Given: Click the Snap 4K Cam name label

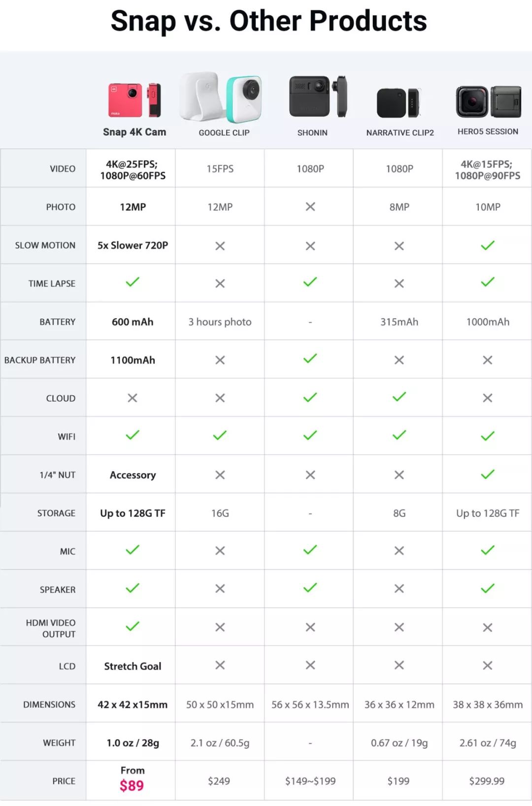Looking at the screenshot, I should point(134,132).
